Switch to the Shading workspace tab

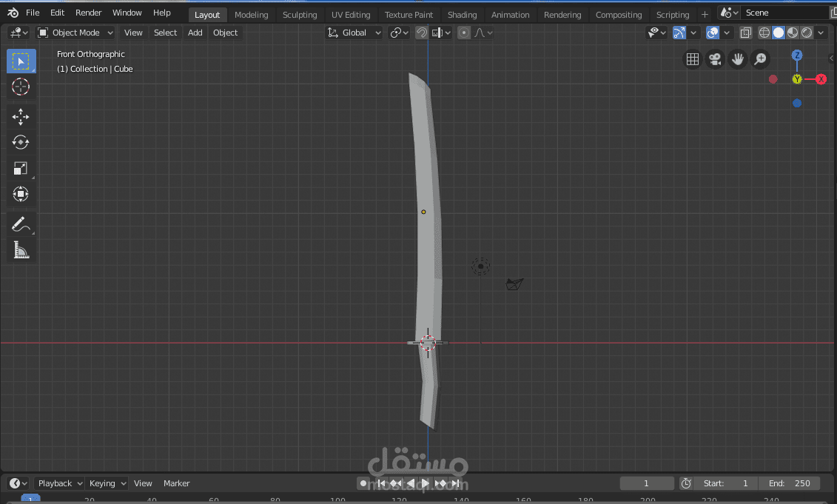(x=463, y=14)
